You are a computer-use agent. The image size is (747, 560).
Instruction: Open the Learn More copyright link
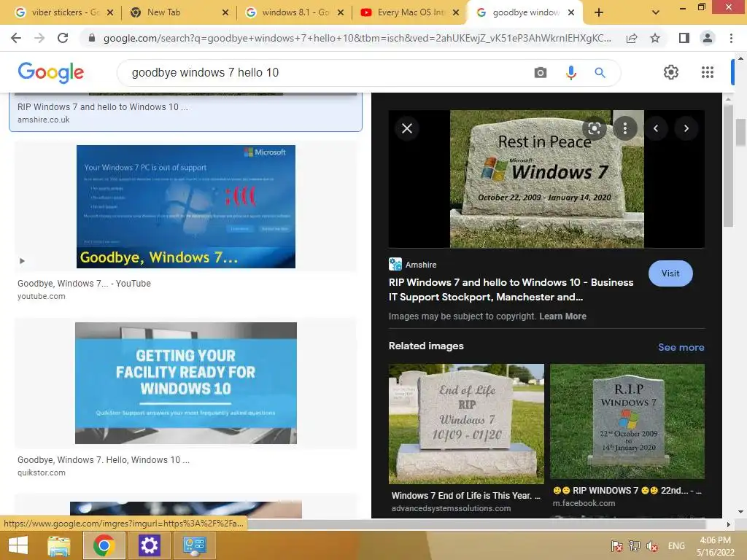coord(562,316)
